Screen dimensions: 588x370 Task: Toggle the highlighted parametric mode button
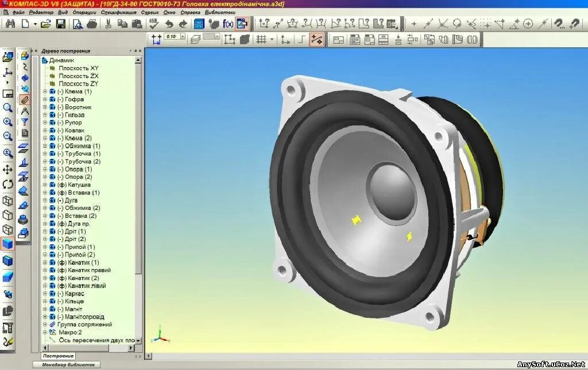click(x=316, y=40)
